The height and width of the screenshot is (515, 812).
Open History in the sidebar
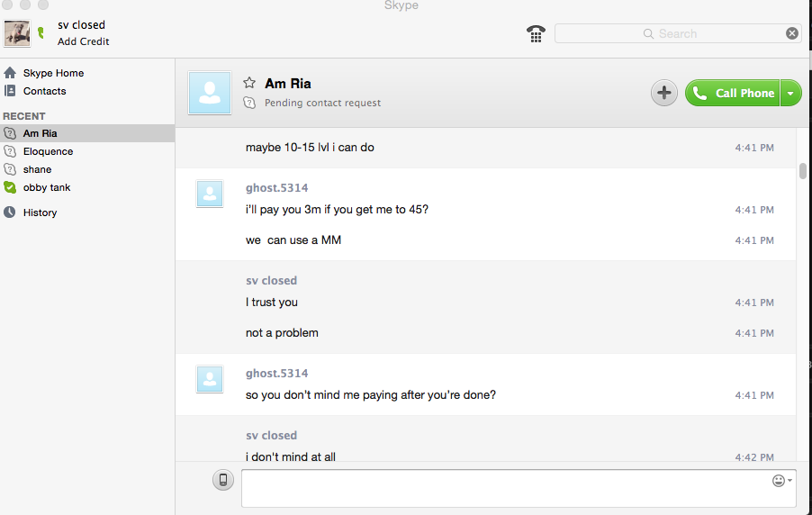pyautogui.click(x=40, y=212)
